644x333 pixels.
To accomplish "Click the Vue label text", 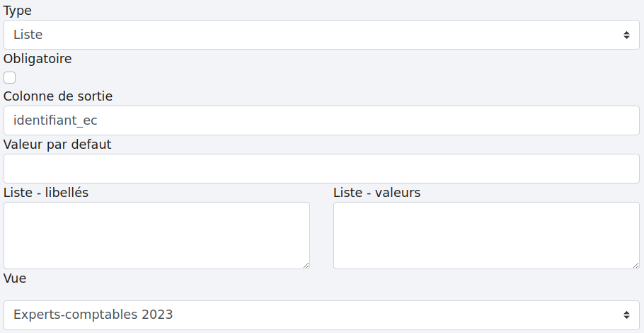I will 15,278.
